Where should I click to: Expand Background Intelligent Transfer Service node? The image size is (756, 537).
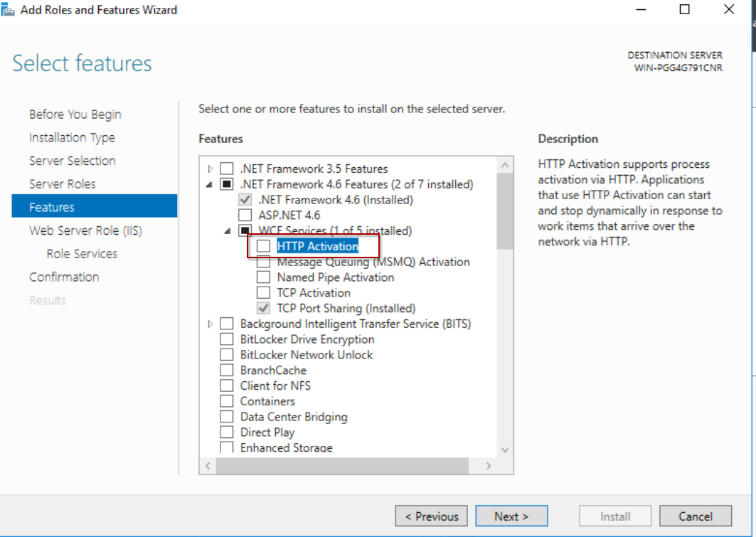(x=210, y=324)
